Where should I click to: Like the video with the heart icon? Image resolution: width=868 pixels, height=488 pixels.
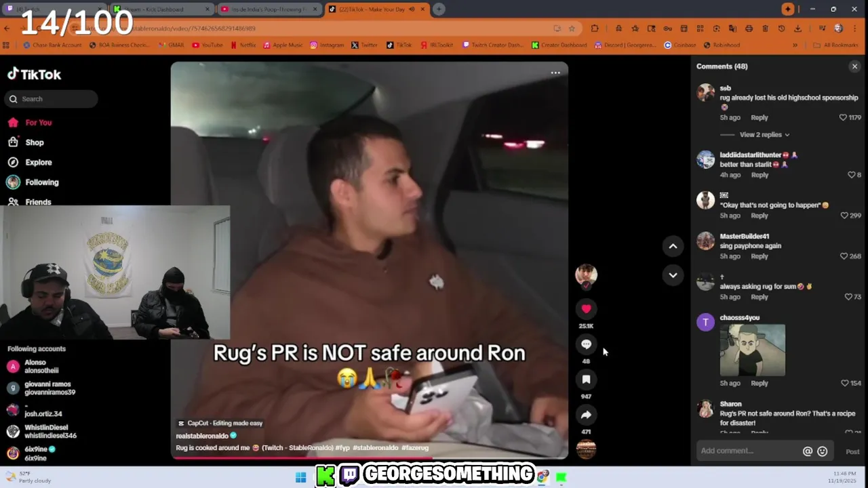[586, 309]
